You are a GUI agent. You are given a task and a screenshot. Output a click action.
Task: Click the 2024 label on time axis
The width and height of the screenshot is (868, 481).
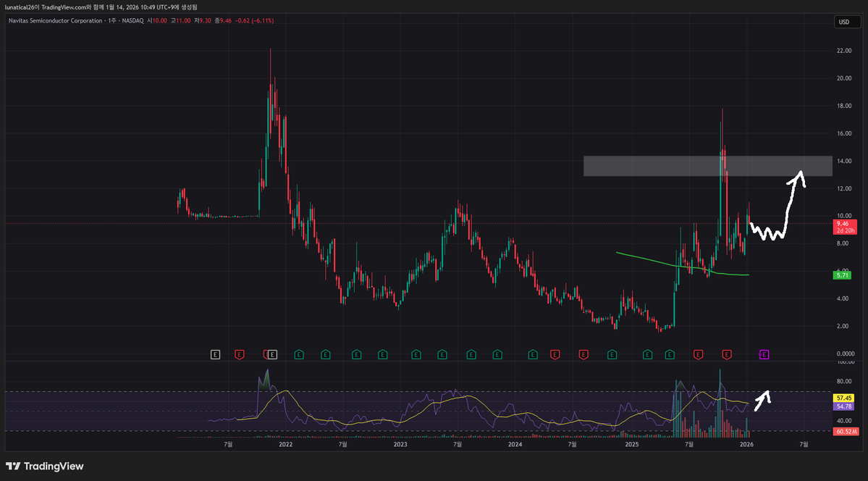(x=515, y=445)
